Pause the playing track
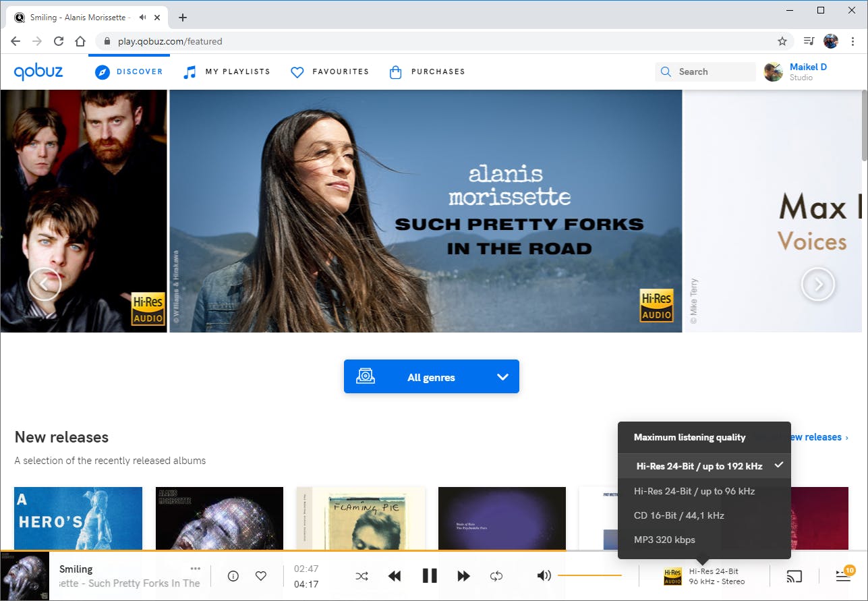The image size is (868, 601). pyautogui.click(x=430, y=576)
